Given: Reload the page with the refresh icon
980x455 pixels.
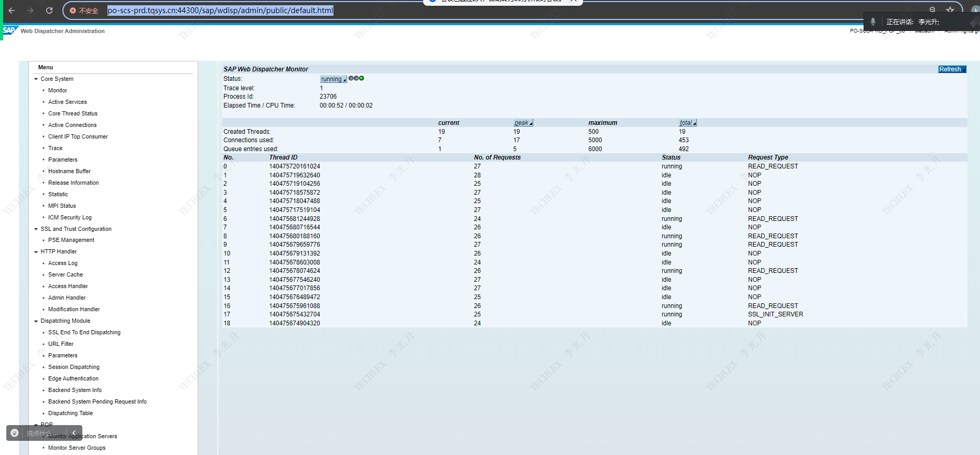Looking at the screenshot, I should point(49,10).
